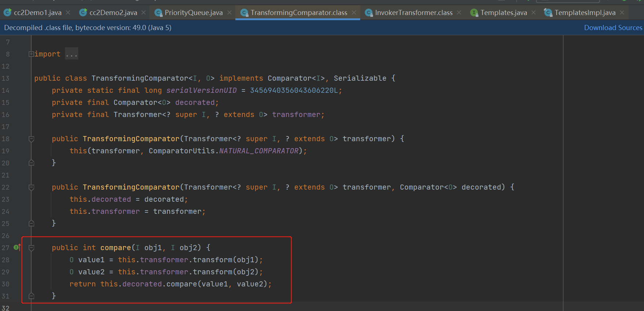Switch to the cc2Demo1.java tab
Screen dimensions: 644x311
[x=37, y=12]
